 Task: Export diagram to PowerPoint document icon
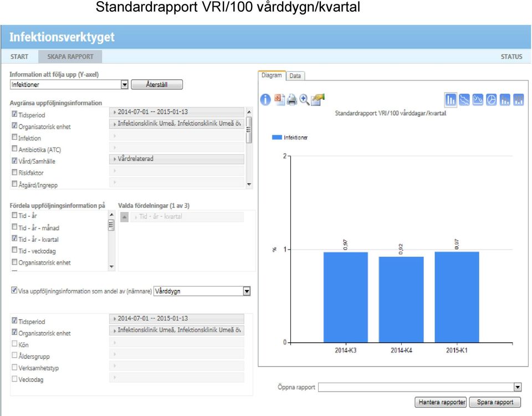[x=279, y=99]
